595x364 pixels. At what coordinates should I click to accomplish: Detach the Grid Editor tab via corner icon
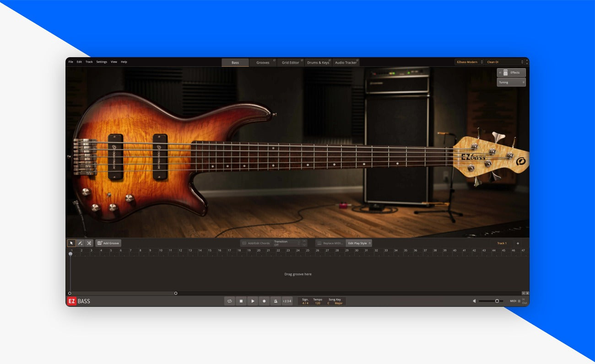point(302,60)
